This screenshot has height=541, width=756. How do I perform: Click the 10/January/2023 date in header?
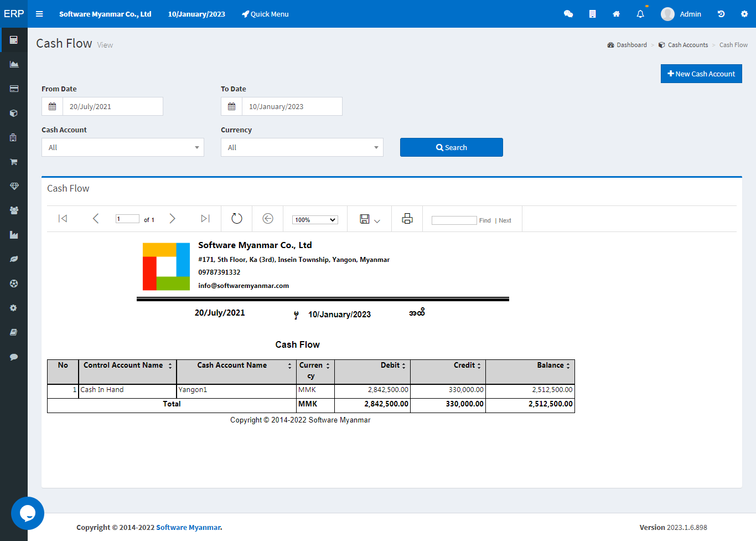click(x=196, y=14)
